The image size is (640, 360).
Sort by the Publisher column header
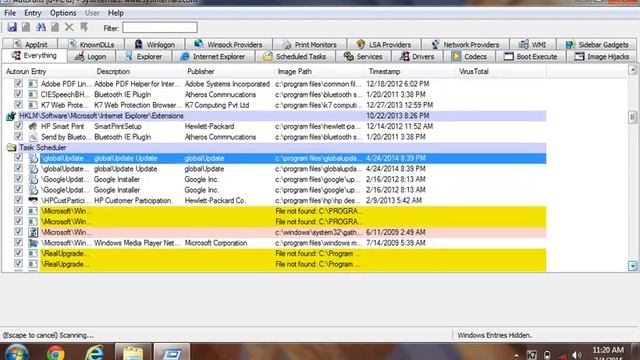tap(230, 71)
